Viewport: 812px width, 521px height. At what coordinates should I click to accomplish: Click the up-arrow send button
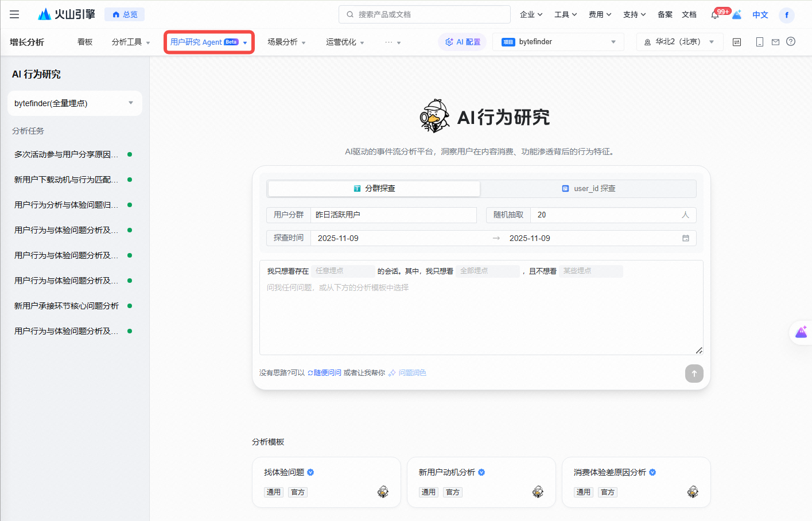tap(694, 374)
